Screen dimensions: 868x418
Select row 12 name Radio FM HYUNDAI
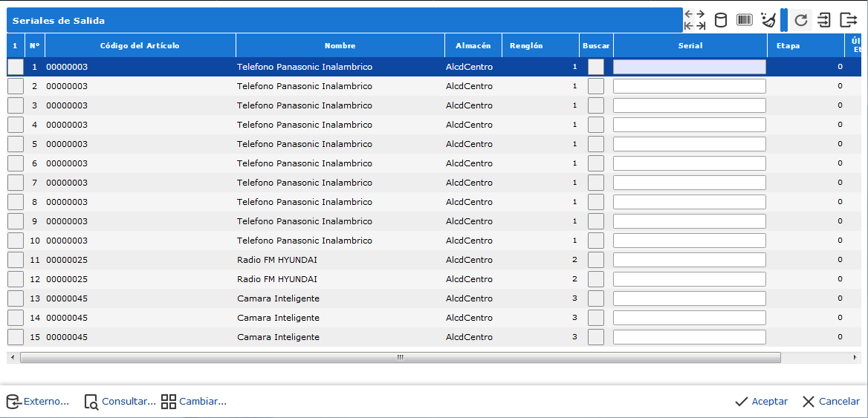point(276,279)
